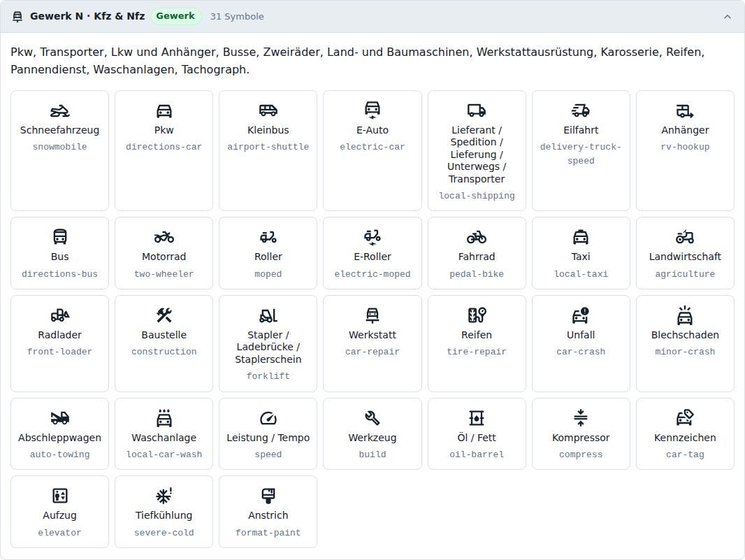Click the "31 Symbole" count text
Image resolution: width=745 pixels, height=560 pixels.
[237, 16]
